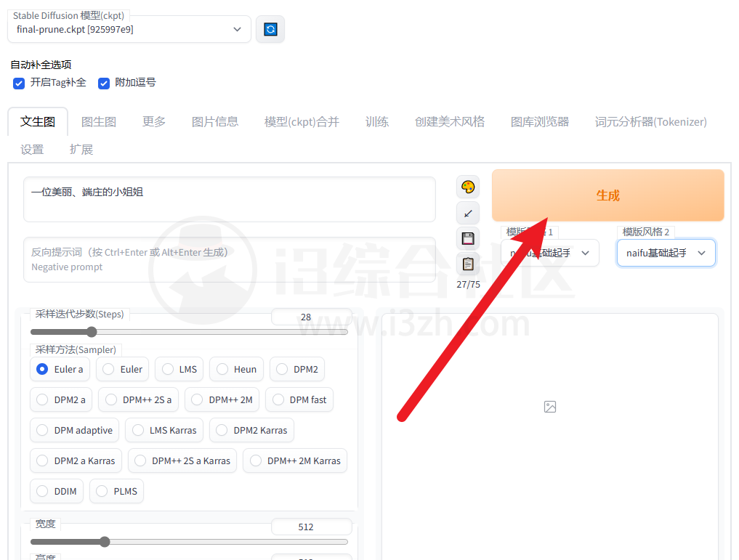
Task: Open the Stable Diffusion checkpoint dropdown
Action: (x=129, y=29)
